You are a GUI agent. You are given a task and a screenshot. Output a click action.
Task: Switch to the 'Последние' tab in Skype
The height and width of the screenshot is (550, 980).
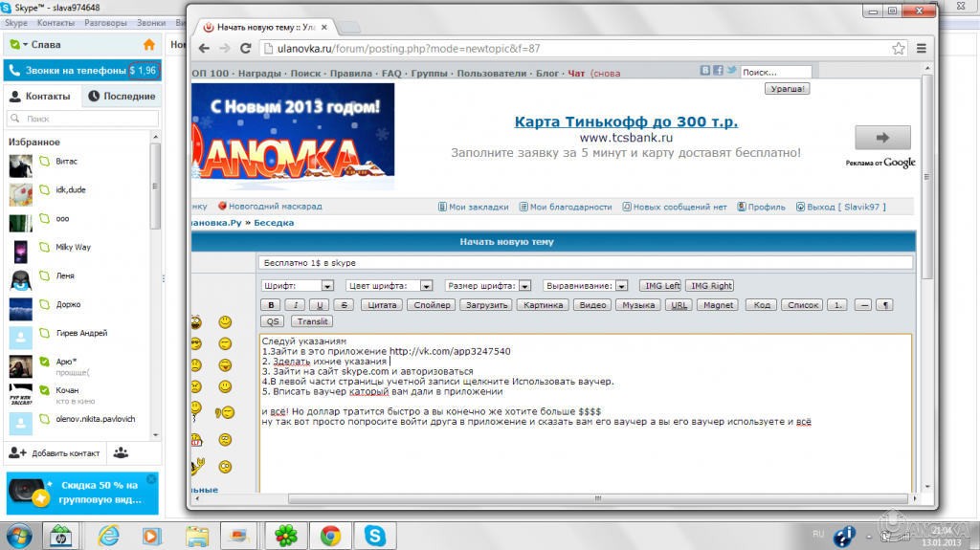(122, 96)
